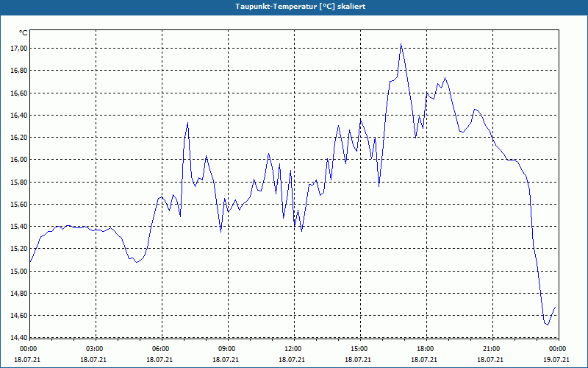Click the 15,60 y-axis label
588x368 pixels.
click(x=19, y=204)
